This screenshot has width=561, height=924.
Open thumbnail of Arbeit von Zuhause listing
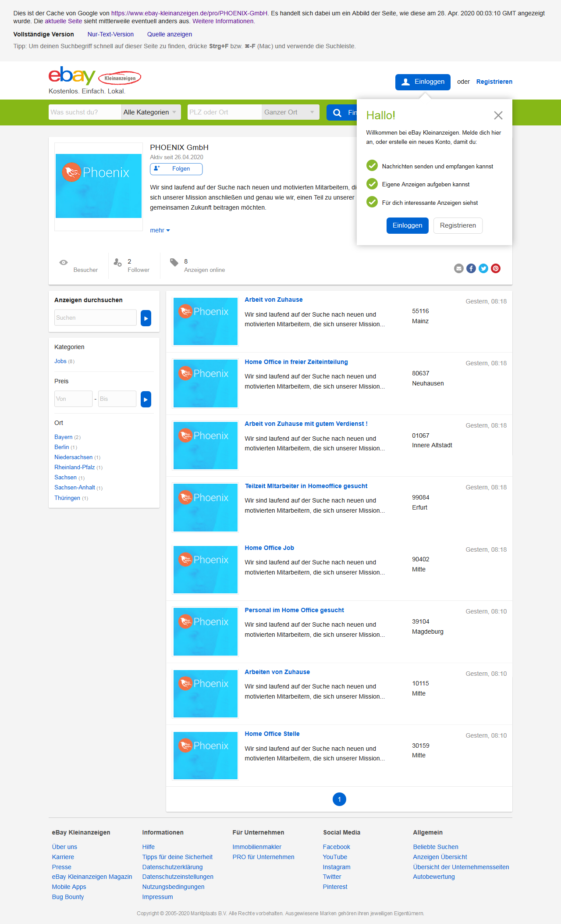click(206, 321)
